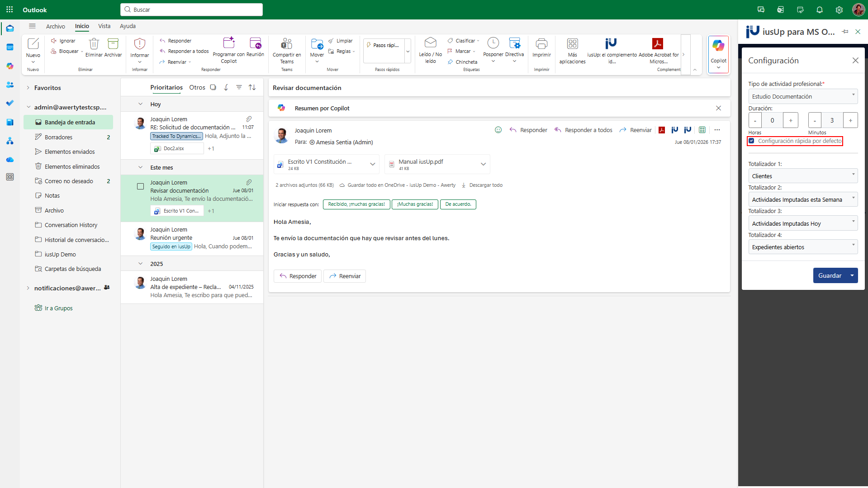Click the Guardar button
This screenshot has width=868, height=488.
[x=830, y=276]
